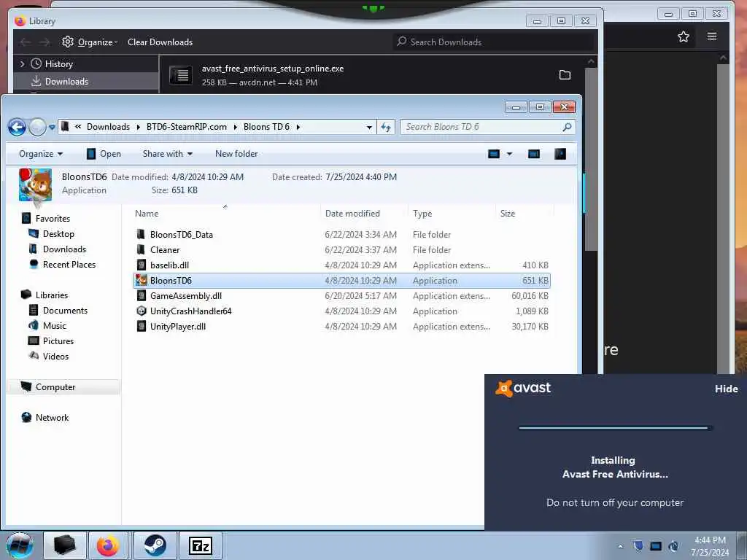Viewport: 747px width, 560px height.
Task: Click the search magnifier in Explorer
Action: tap(567, 127)
